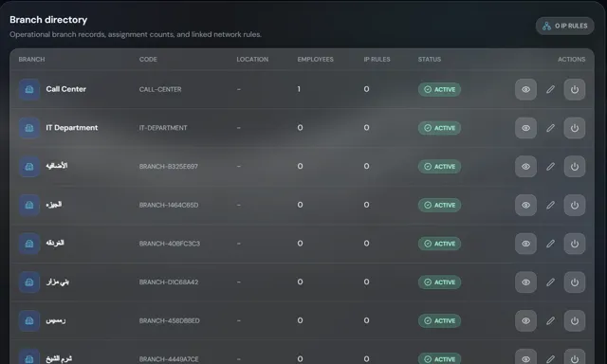This screenshot has width=607, height=364.
Task: Toggle power for BRANCH-40BFC3C3
Action: (x=575, y=244)
